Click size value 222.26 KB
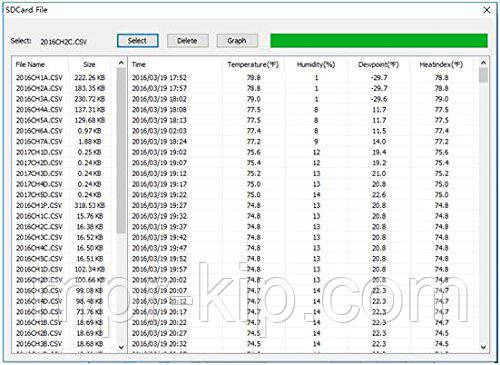This screenshot has height=365, width=500. (x=90, y=78)
